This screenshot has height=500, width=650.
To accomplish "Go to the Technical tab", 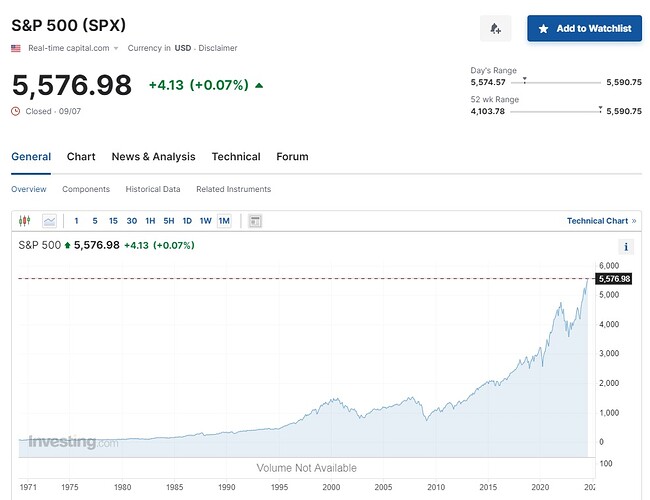I will pyautogui.click(x=236, y=157).
